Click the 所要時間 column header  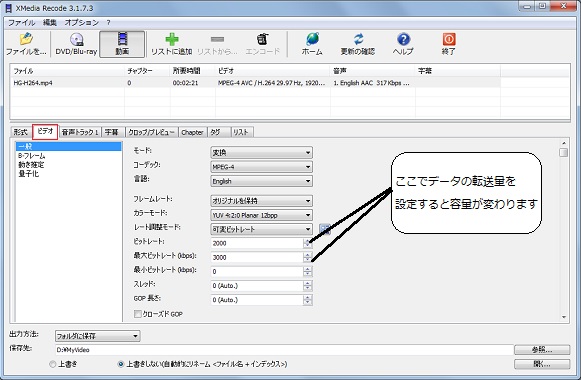(x=193, y=71)
